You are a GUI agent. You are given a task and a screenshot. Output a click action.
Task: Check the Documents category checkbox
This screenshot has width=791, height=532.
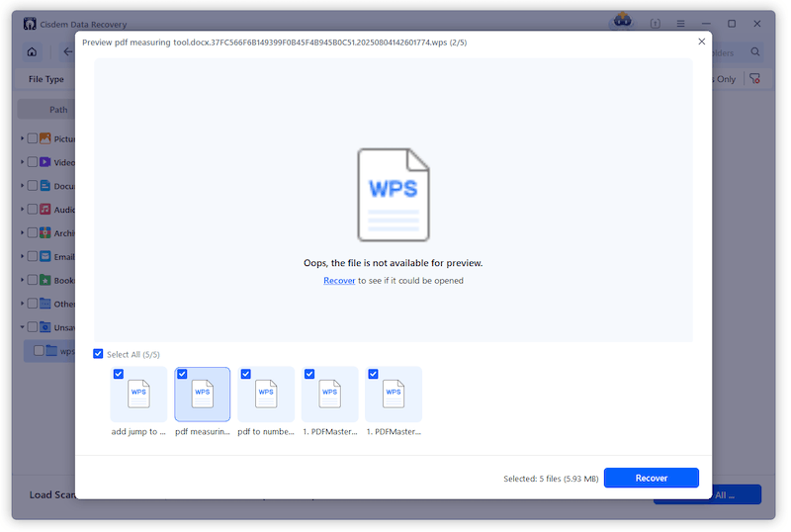pyautogui.click(x=33, y=186)
